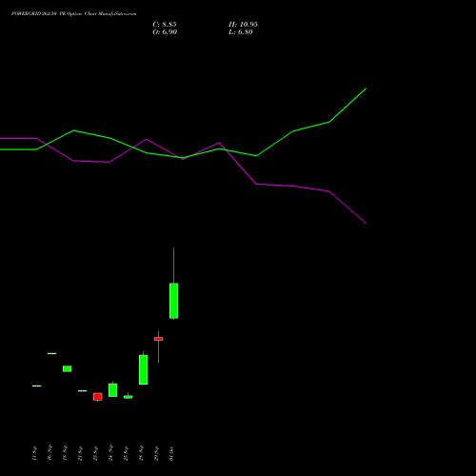Click the open price O: 6.90
476x476 pixels.
165,32
